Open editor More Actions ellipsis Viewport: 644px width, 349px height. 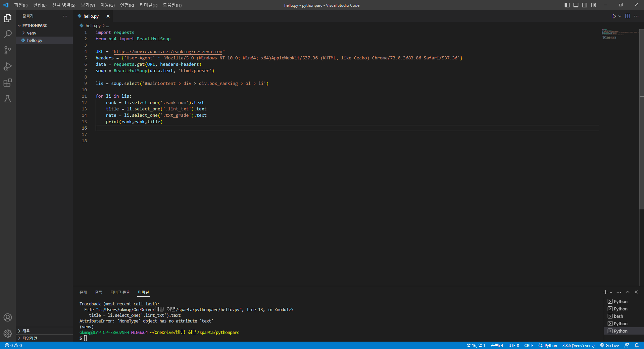pyautogui.click(x=636, y=16)
